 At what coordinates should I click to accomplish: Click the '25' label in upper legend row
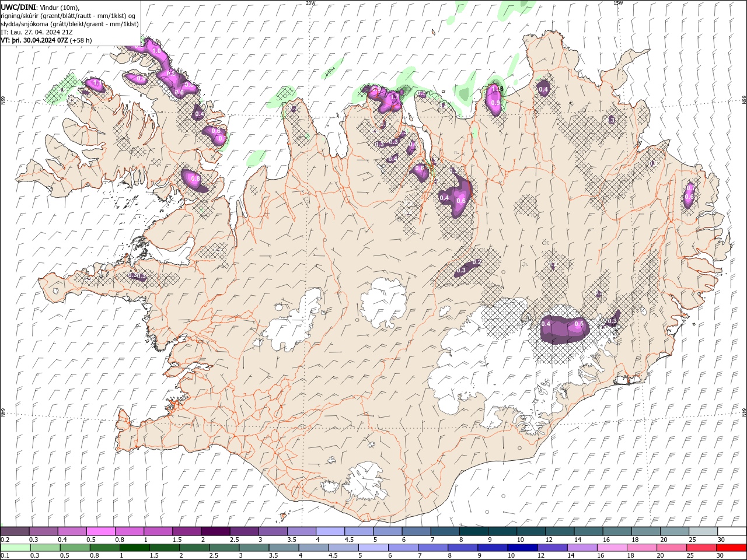pyautogui.click(x=692, y=540)
